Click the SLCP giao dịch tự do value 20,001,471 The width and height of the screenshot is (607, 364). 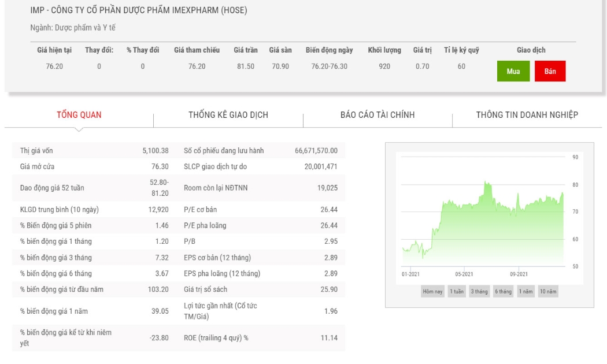coord(320,166)
